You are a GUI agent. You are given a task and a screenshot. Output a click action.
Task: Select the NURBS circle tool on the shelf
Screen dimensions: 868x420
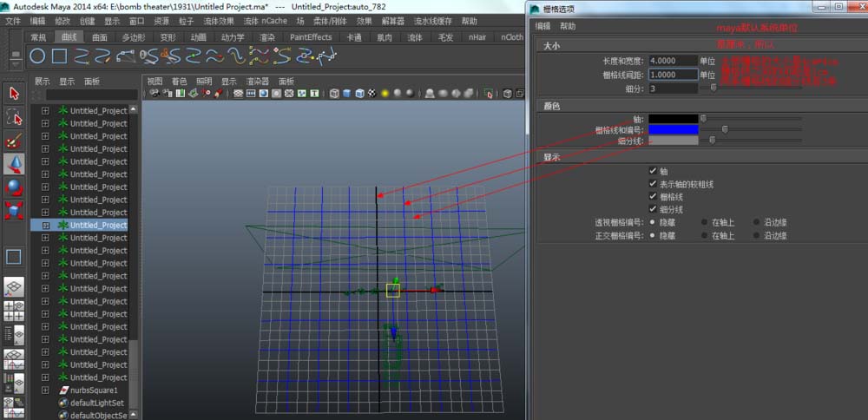(37, 56)
